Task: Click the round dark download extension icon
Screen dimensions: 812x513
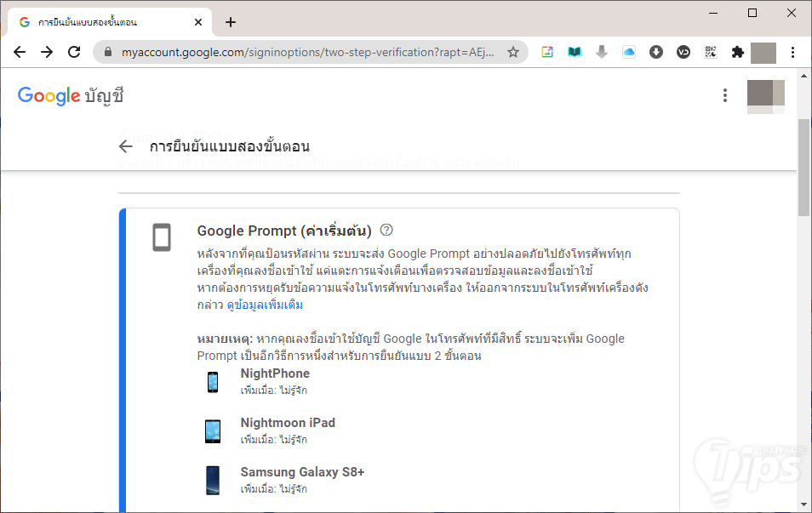Action: (x=656, y=52)
